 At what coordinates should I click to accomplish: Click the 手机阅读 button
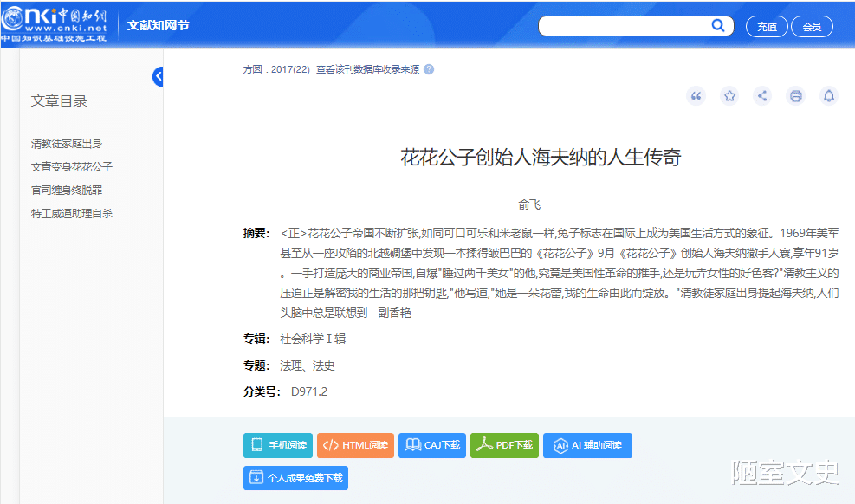pyautogui.click(x=278, y=445)
